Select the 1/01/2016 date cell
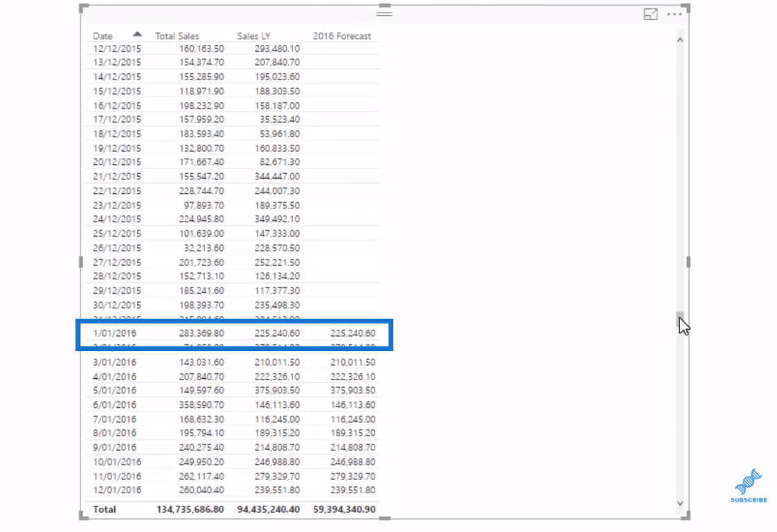Image resolution: width=777 pixels, height=532 pixels. (114, 333)
